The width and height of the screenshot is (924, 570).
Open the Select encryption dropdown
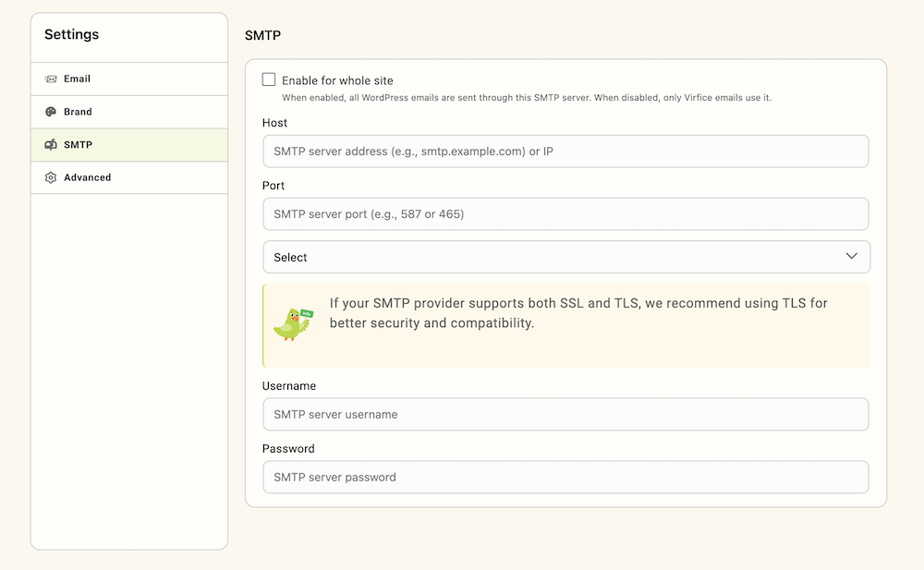(x=566, y=257)
